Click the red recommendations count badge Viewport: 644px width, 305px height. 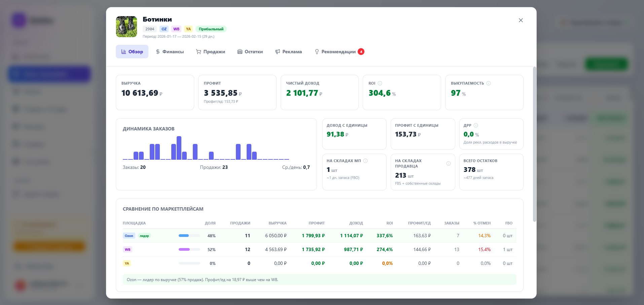tap(361, 52)
